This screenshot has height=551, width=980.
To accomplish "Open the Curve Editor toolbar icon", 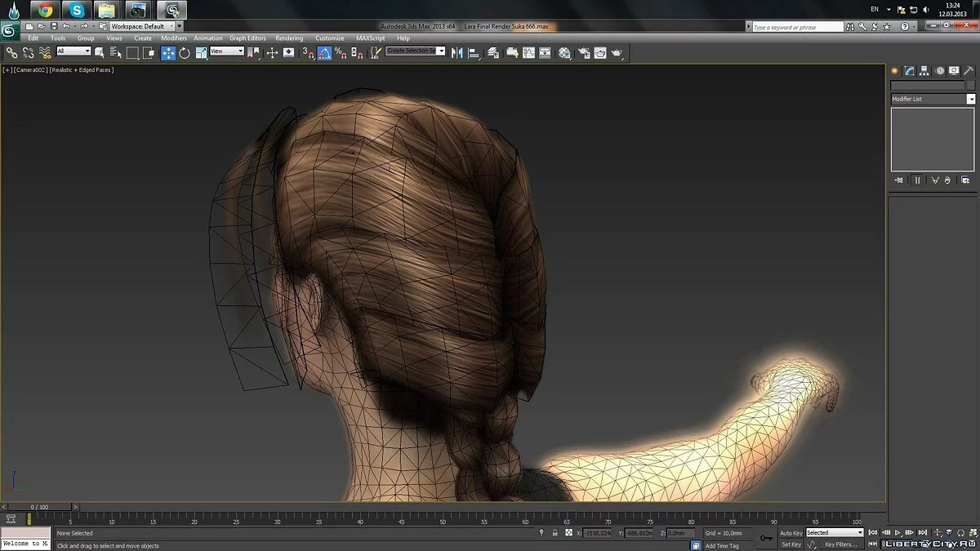I will pos(528,52).
